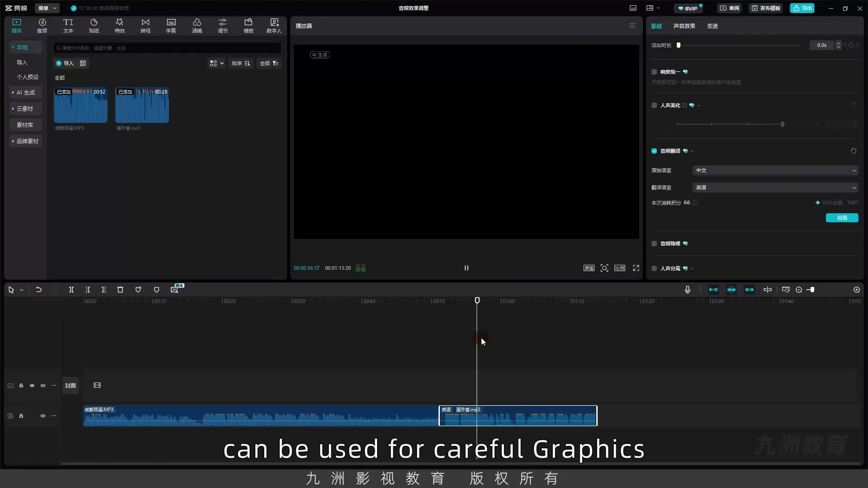Open the 数字人 digital human panel

[x=274, y=26]
